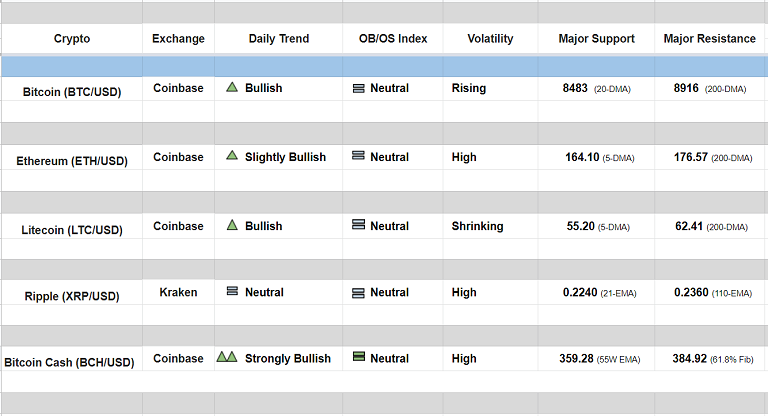Image resolution: width=768 pixels, height=416 pixels.
Task: Click the green triangle icon beside Litecoin's Bullish trend
Action: tap(232, 225)
